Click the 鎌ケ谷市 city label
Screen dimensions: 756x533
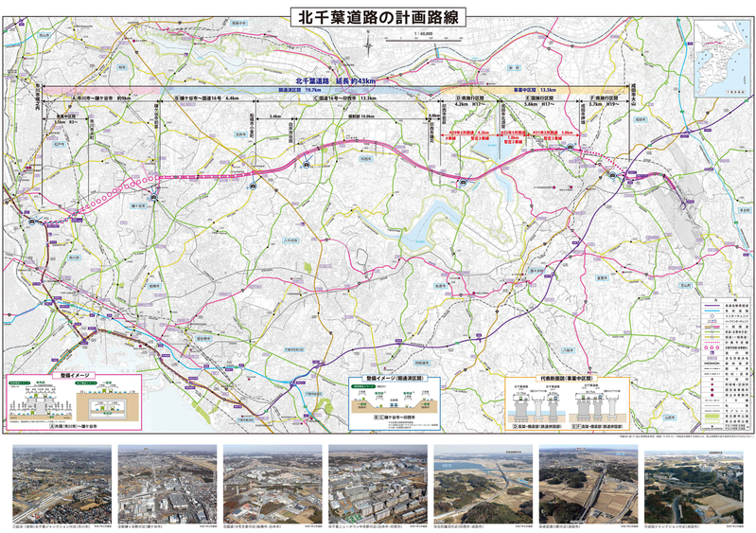pos(138,205)
